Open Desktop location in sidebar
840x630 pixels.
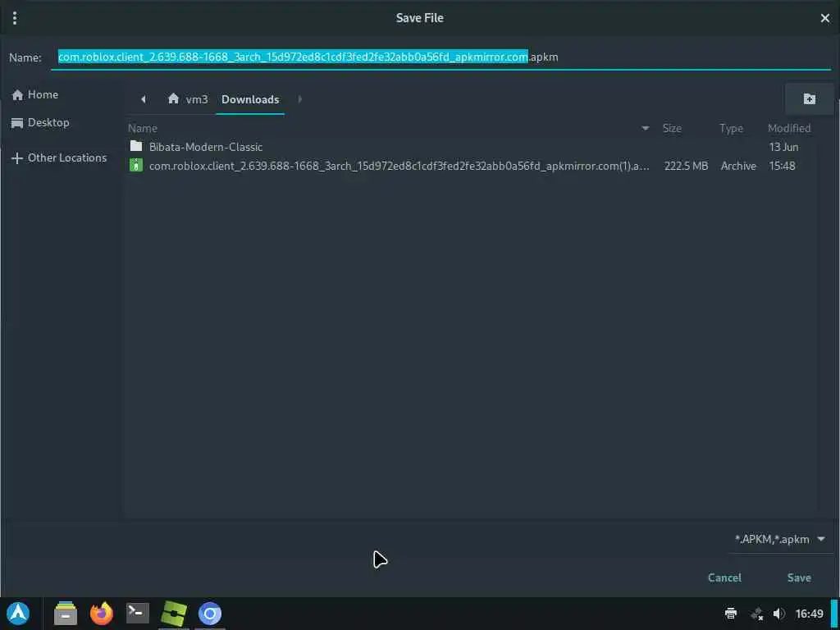(x=41, y=123)
